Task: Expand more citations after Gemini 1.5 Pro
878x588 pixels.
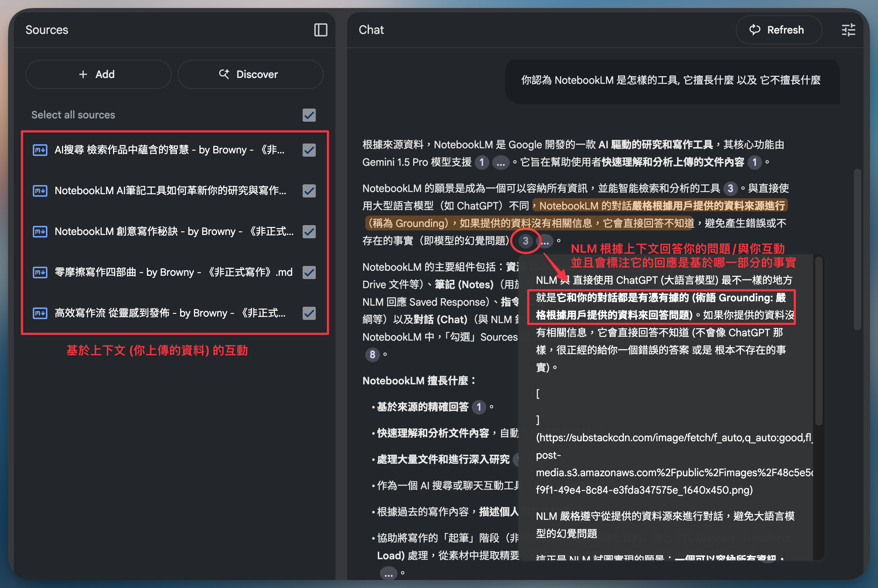Action: [501, 163]
